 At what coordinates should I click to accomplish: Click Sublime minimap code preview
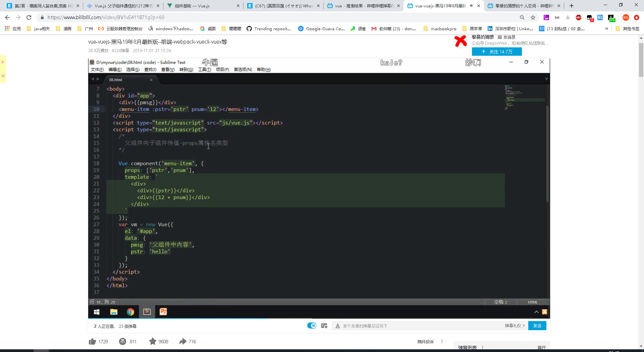(x=525, y=97)
